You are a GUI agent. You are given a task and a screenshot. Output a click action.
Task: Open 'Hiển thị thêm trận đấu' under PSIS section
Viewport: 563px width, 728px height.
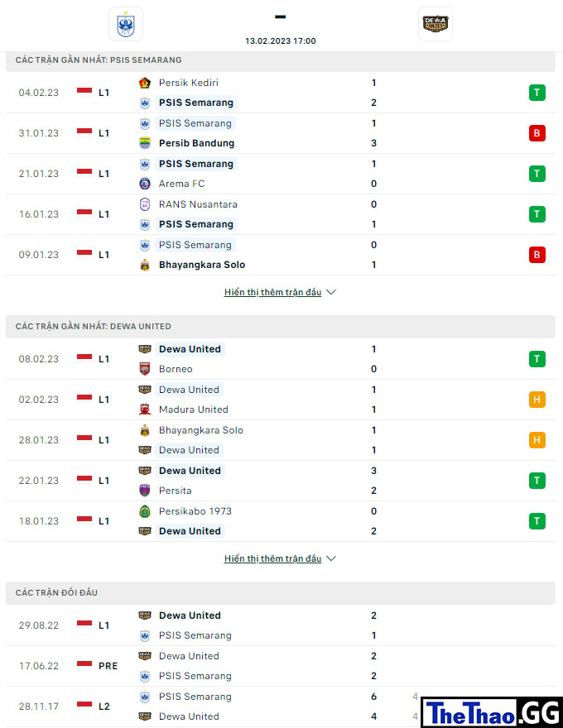pos(272,293)
